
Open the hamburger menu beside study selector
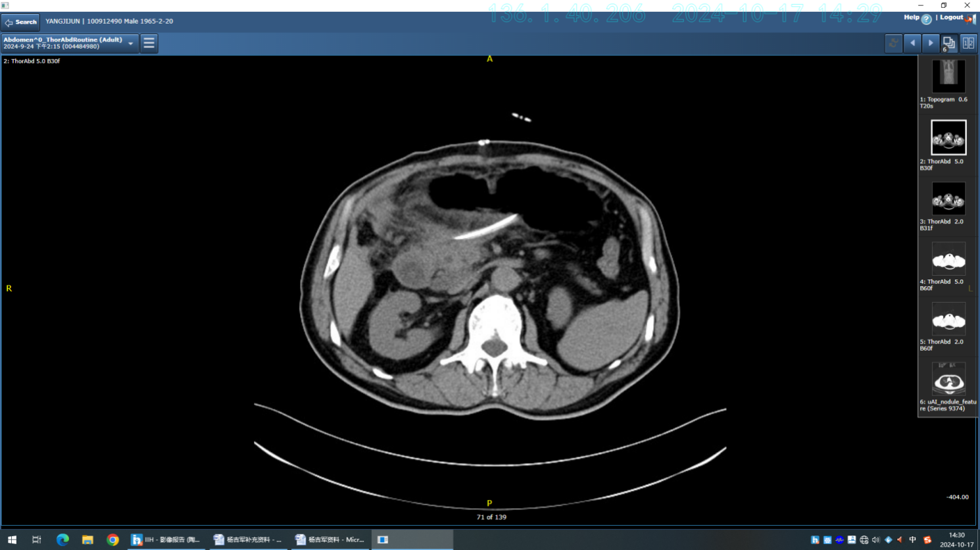pos(149,43)
